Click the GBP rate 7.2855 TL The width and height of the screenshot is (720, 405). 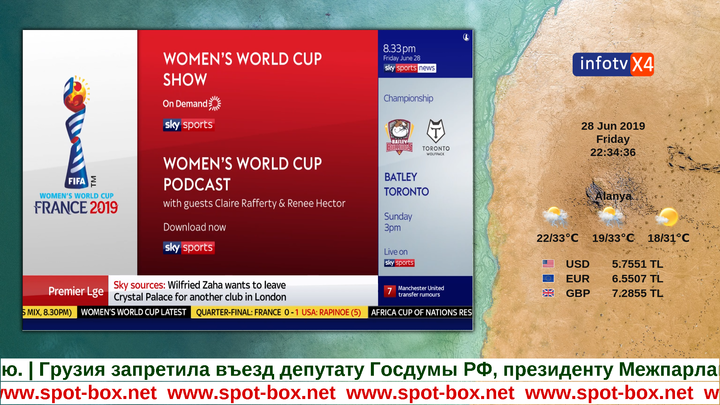[x=637, y=293]
